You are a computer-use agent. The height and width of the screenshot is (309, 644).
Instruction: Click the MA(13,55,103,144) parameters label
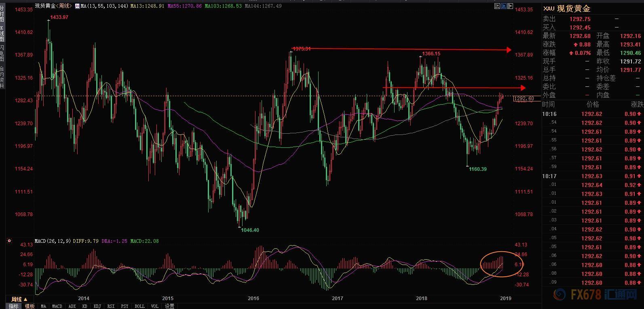(105, 6)
